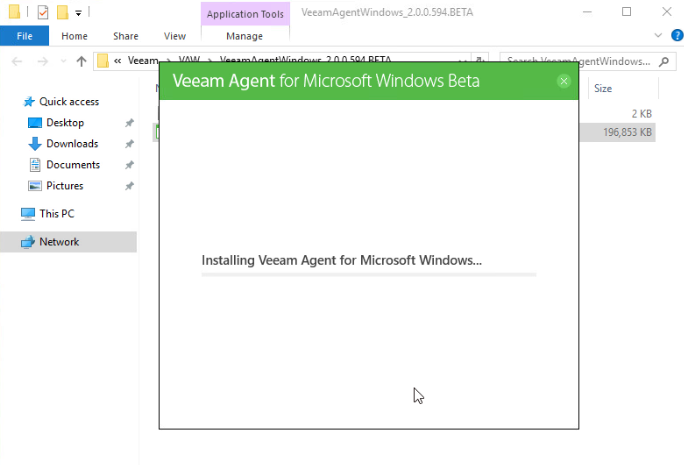
Task: Go forward using the forward arrow
Action: coord(42,62)
